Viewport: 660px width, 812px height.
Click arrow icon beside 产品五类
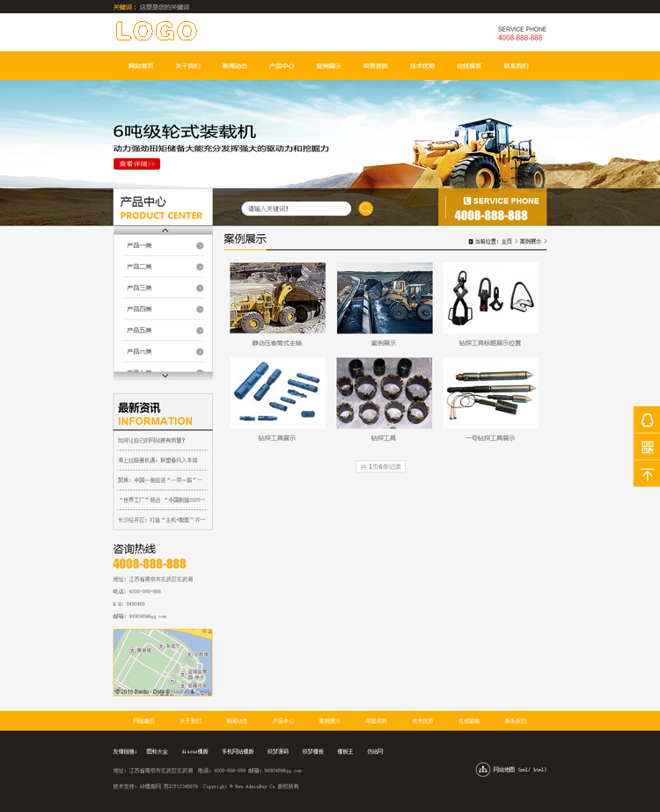point(200,331)
